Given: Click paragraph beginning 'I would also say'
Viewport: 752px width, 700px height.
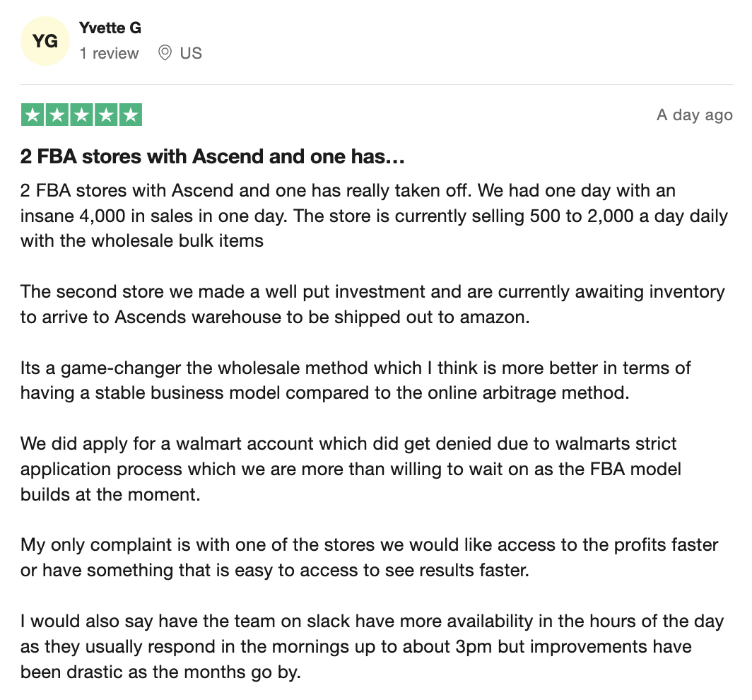Looking at the screenshot, I should (372, 646).
